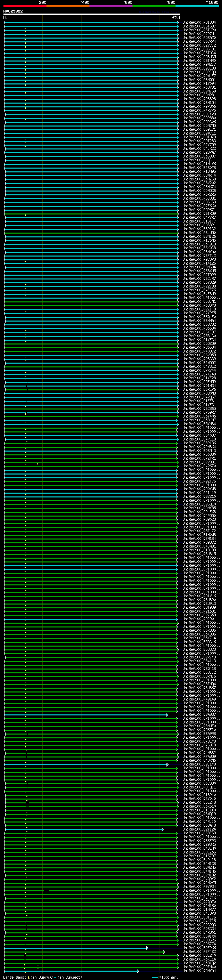Click label UniRef100_Q59LS1
This screenshot has width=222, height=980.
tap(199, 129)
